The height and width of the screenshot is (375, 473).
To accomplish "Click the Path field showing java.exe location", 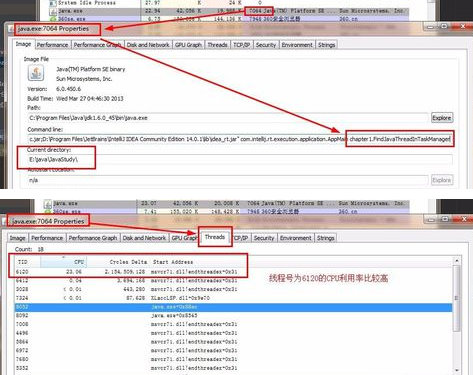I will point(228,118).
